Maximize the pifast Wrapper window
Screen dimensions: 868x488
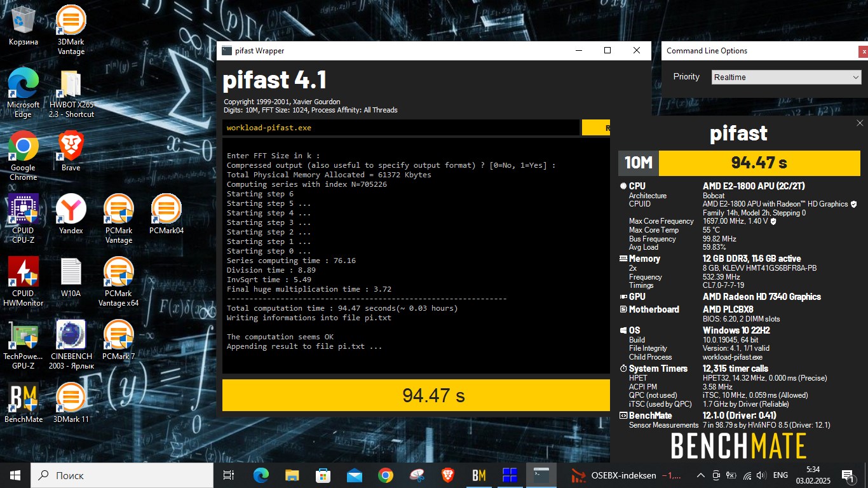click(x=607, y=50)
